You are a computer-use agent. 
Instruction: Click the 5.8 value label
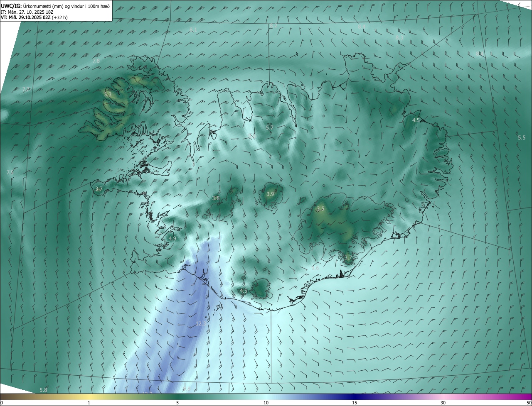coord(43,390)
